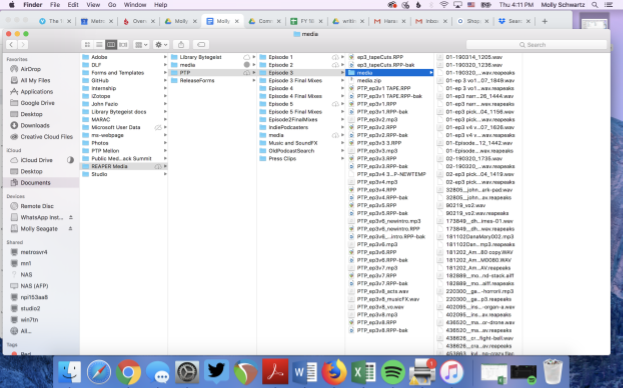Launch Google Chrome from the Dock

tap(128, 372)
